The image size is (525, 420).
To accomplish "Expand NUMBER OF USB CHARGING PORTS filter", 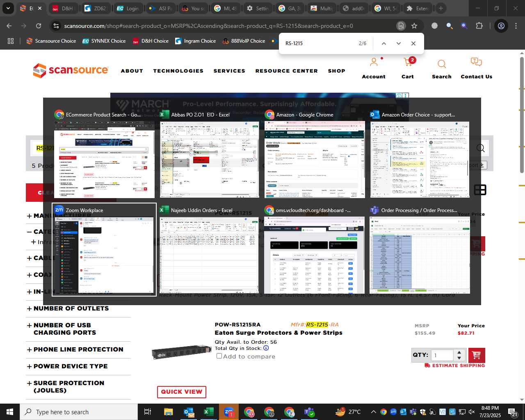I will 62,329.
